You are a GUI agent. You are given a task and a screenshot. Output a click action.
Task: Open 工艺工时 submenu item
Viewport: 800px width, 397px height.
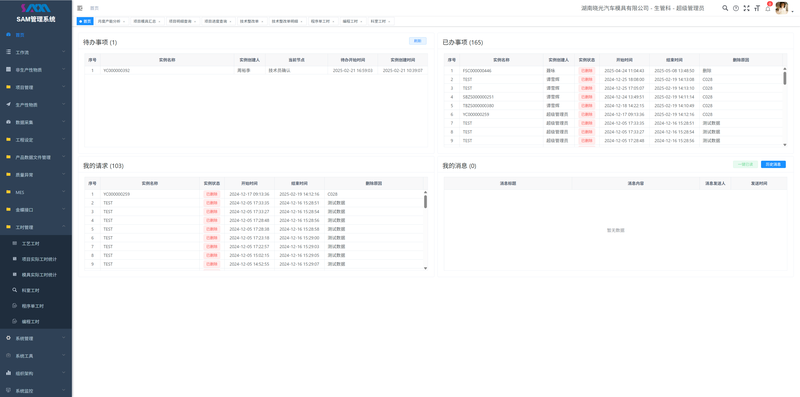coord(30,243)
